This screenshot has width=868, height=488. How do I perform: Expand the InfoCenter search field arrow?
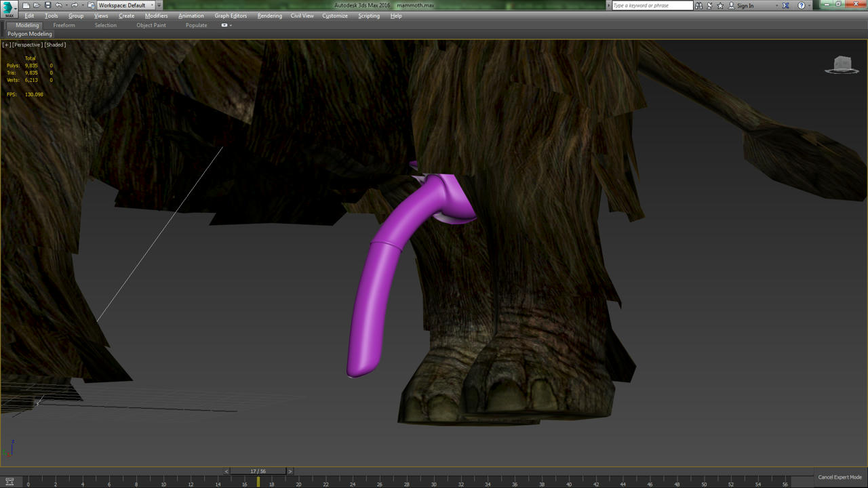609,5
